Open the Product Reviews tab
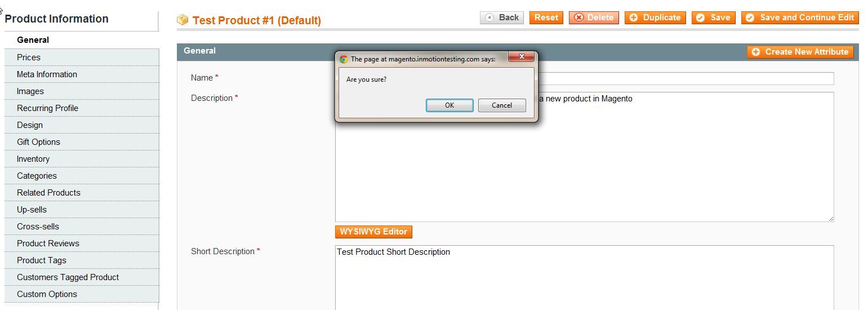868x310 pixels. 82,243
